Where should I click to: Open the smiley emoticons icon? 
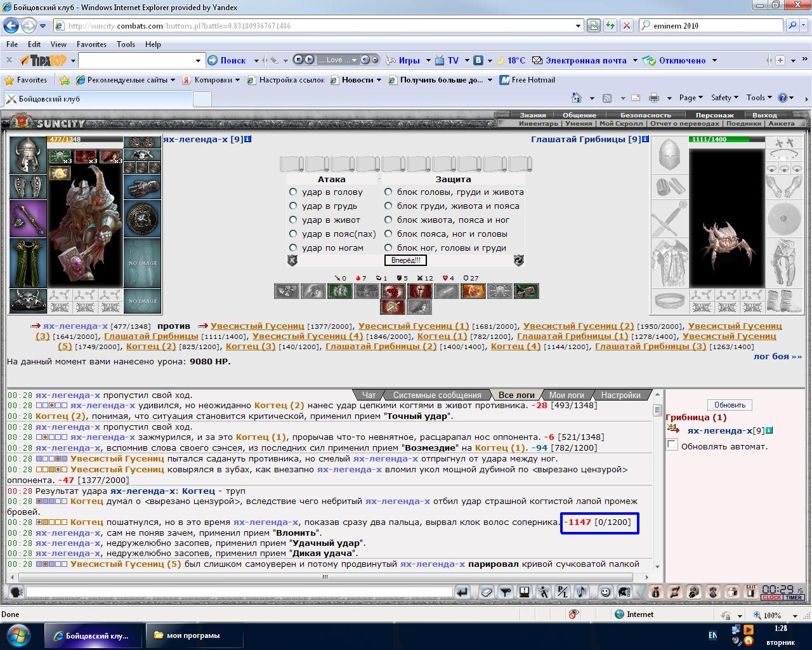[x=606, y=592]
